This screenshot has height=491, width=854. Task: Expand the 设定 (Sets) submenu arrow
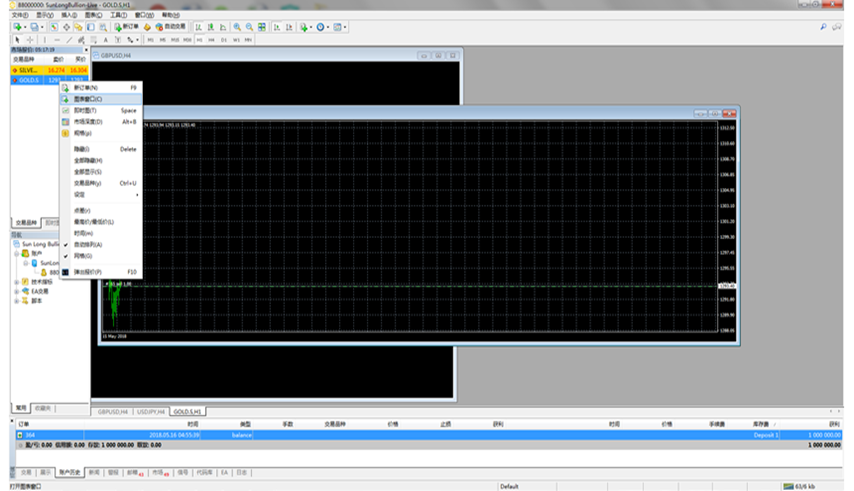tap(137, 194)
